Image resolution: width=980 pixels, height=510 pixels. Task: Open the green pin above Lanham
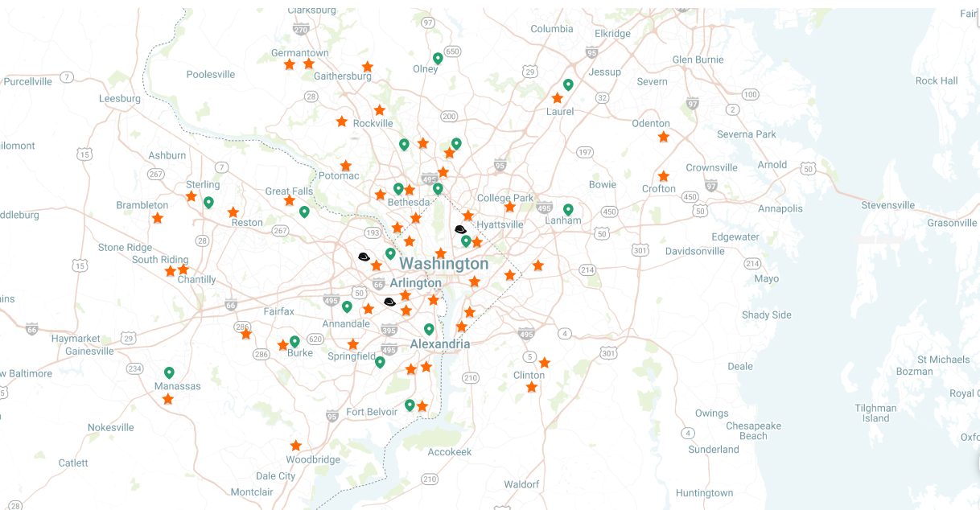tap(568, 209)
